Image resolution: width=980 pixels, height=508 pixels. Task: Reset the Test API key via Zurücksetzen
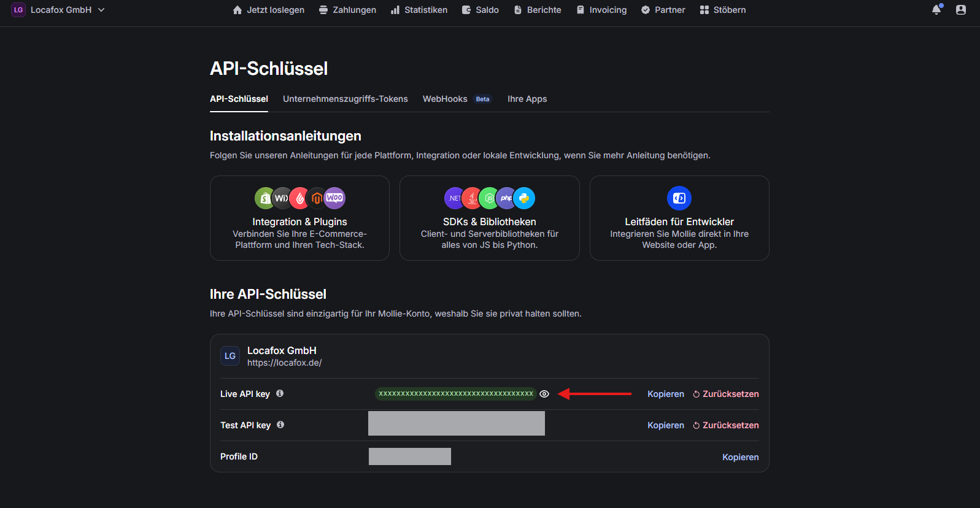[726, 425]
